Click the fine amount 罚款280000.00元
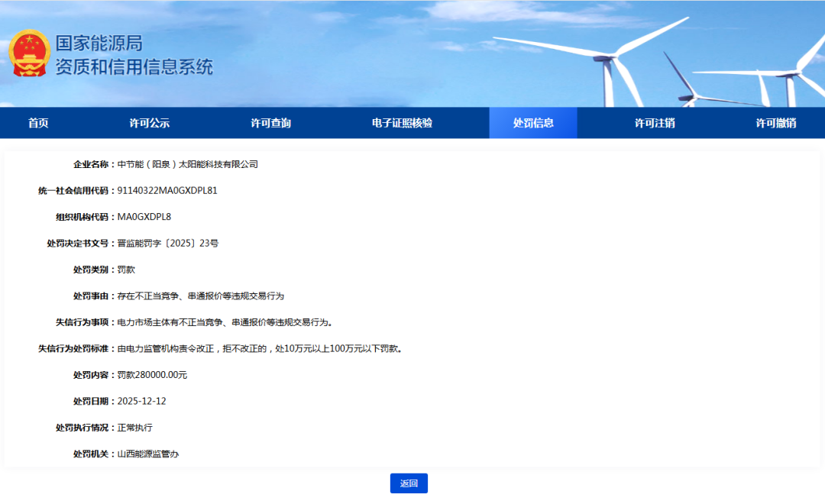Image resolution: width=825 pixels, height=504 pixels. 152,375
